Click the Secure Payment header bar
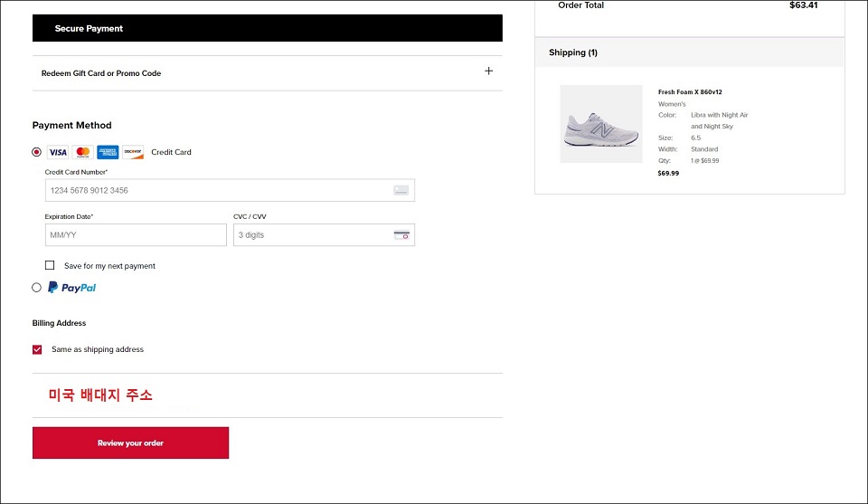Image resolution: width=868 pixels, height=504 pixels. click(268, 28)
